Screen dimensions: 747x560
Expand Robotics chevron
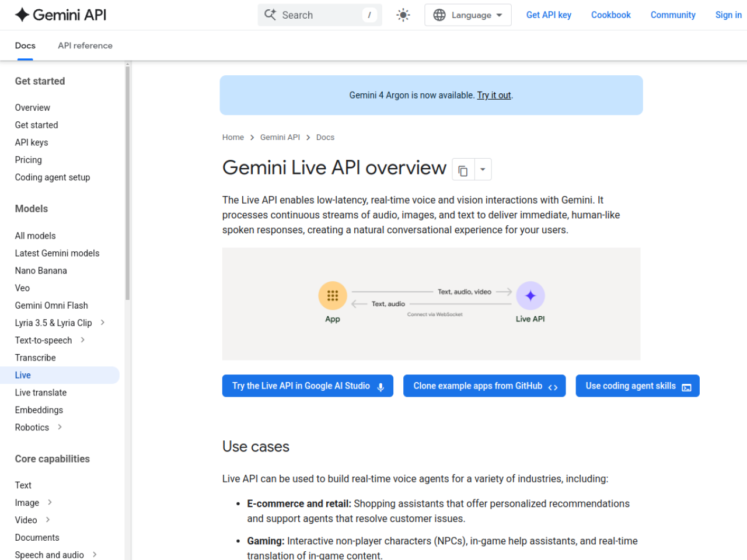[x=60, y=427]
